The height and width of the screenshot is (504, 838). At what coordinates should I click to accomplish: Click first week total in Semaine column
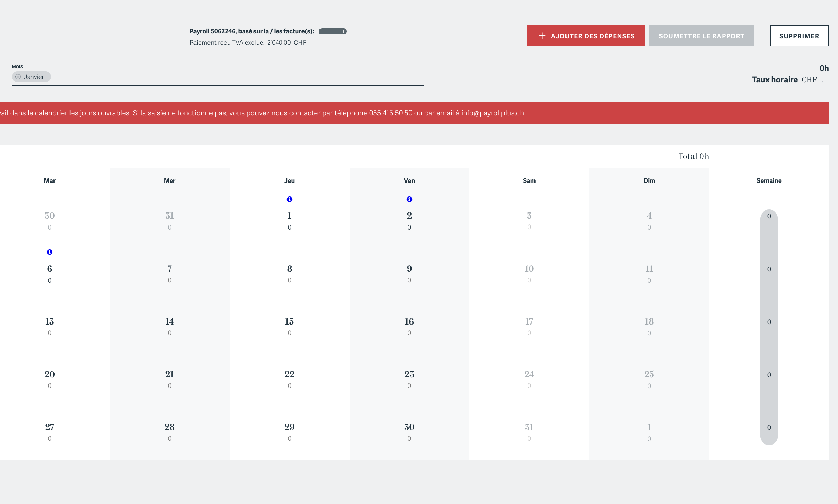point(769,216)
